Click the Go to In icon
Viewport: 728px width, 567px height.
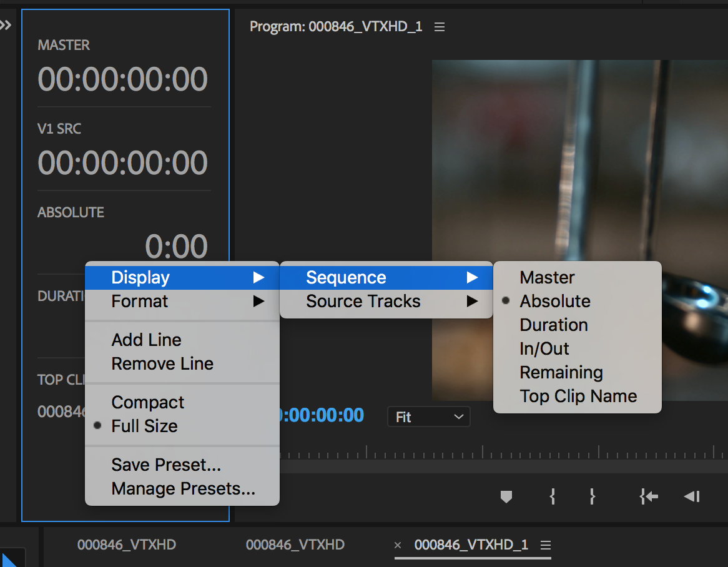pyautogui.click(x=649, y=496)
